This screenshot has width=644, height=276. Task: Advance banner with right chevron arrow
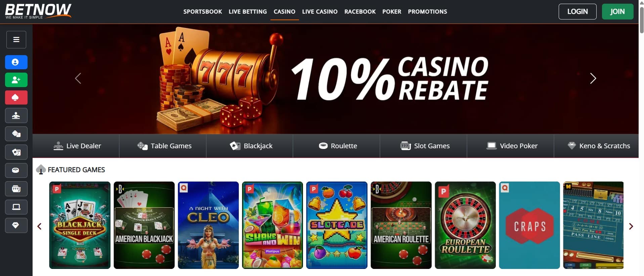point(593,78)
